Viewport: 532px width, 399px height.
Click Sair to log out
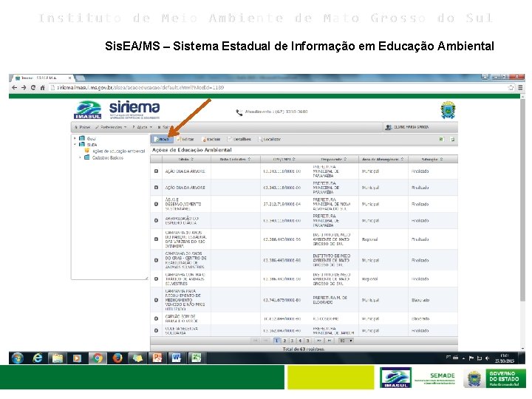[x=163, y=127]
